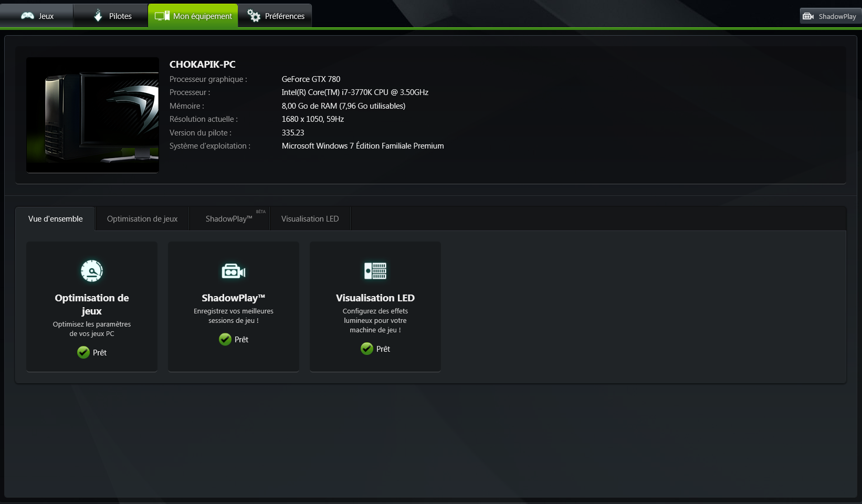Image resolution: width=862 pixels, height=504 pixels.
Task: Click the gears icon on Préférences tab
Action: point(254,16)
